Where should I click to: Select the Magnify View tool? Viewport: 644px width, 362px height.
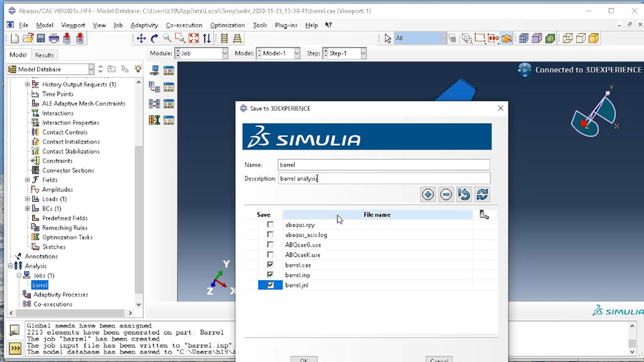click(x=167, y=39)
